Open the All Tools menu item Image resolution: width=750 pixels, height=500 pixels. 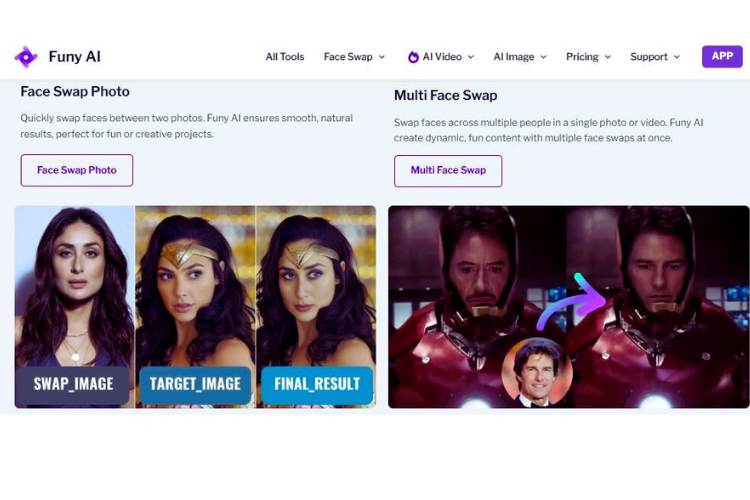(x=285, y=57)
